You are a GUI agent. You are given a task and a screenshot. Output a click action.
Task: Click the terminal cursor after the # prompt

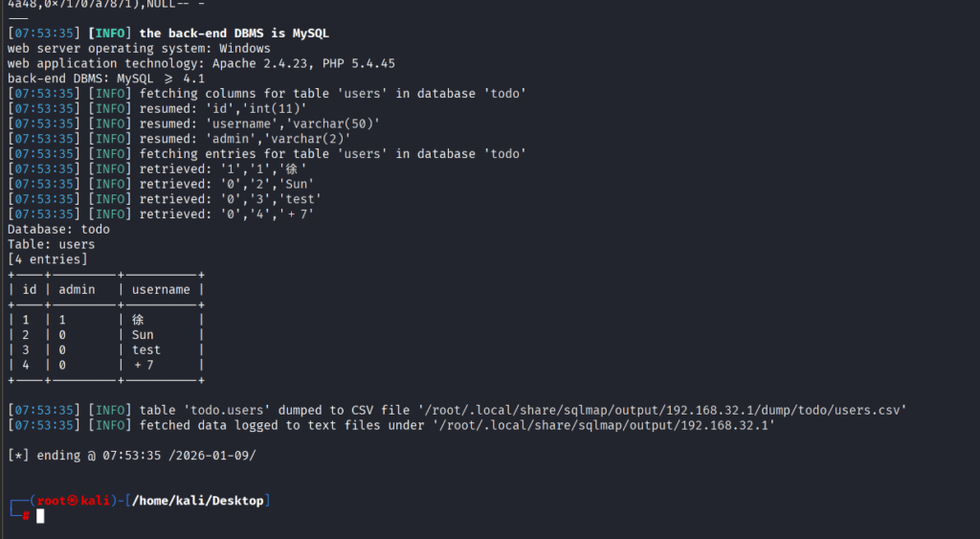coord(40,516)
